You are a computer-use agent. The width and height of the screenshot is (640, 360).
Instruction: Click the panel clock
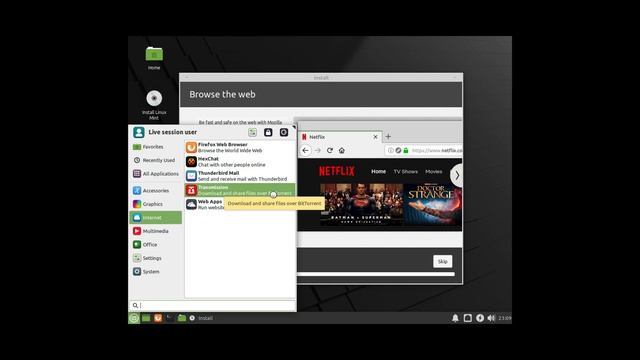click(505, 318)
